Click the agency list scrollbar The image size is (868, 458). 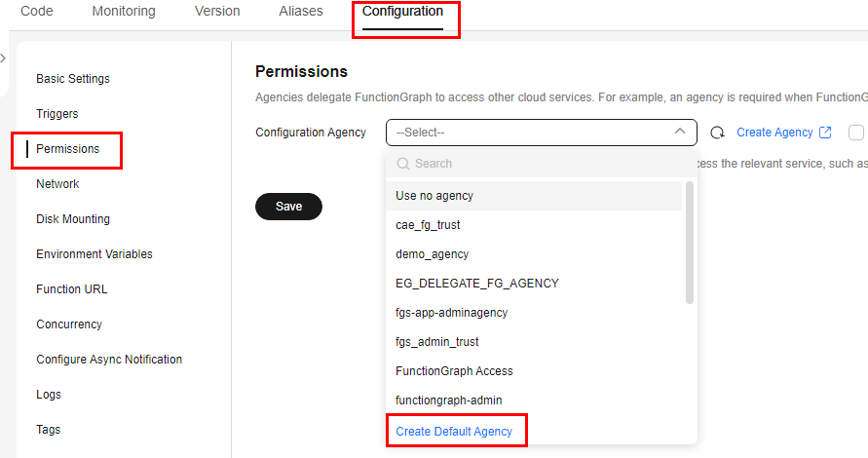[x=689, y=243]
